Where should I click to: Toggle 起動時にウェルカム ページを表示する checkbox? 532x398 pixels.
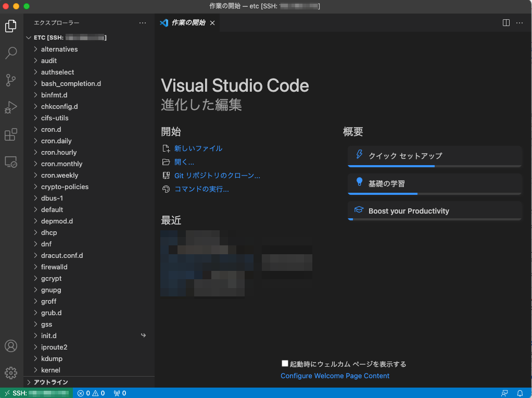(285, 364)
